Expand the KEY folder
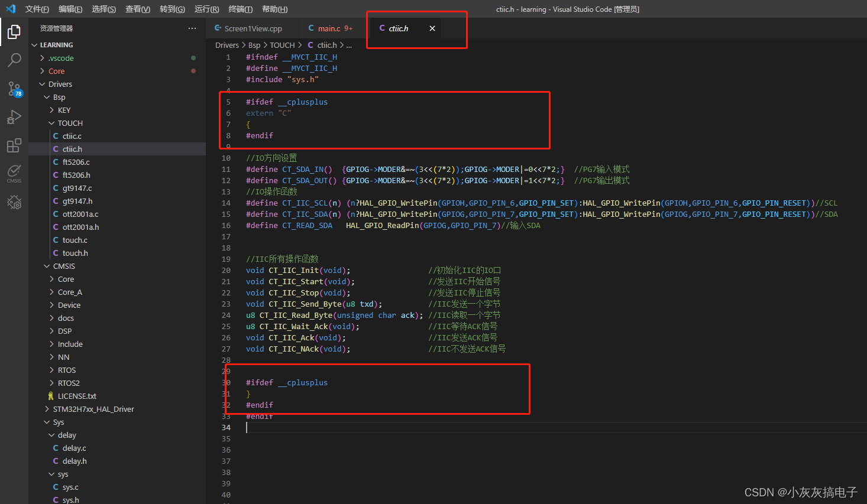This screenshot has width=867, height=504. coord(64,110)
